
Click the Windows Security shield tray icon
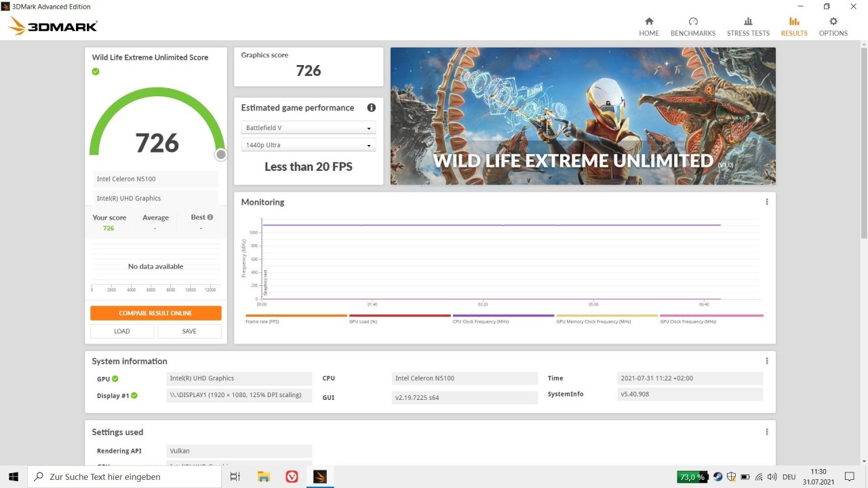click(732, 477)
